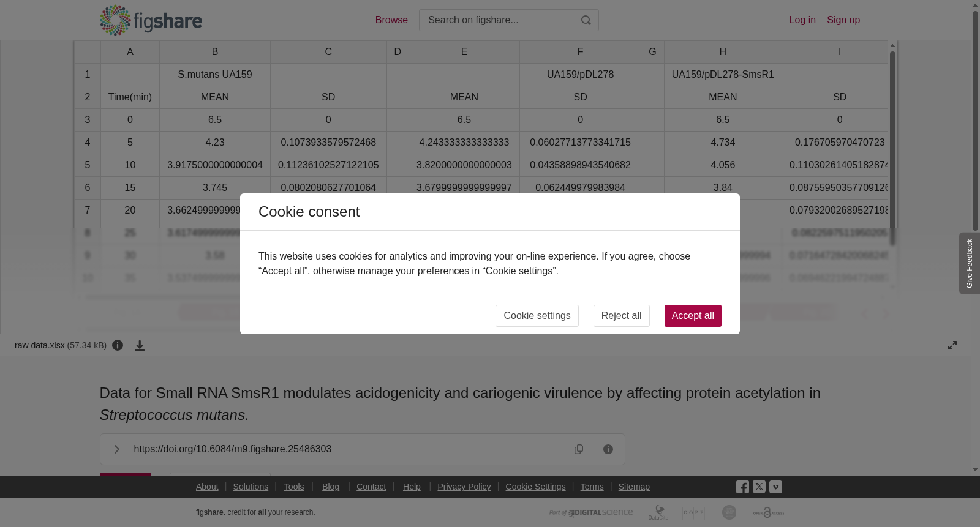Click COPE logo in footer
The image size is (980, 527).
click(693, 512)
